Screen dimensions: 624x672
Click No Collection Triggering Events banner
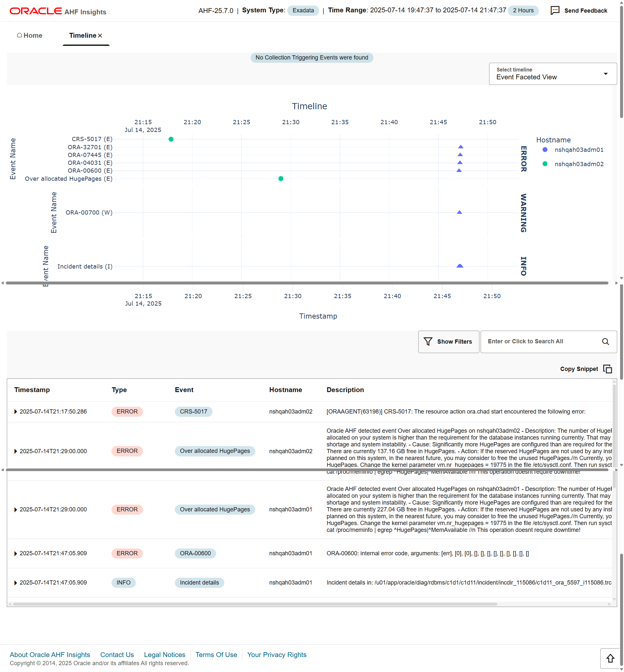[312, 58]
